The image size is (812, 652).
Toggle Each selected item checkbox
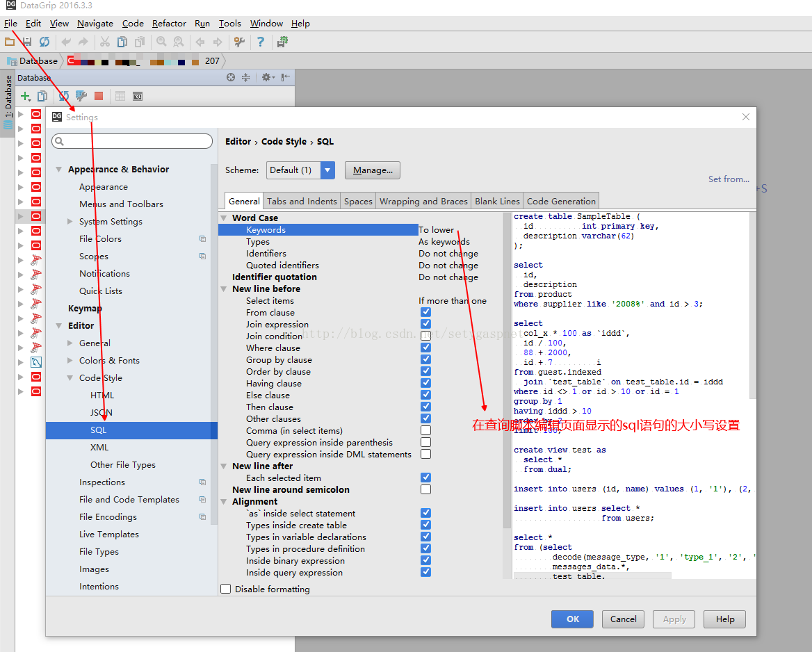coord(425,478)
